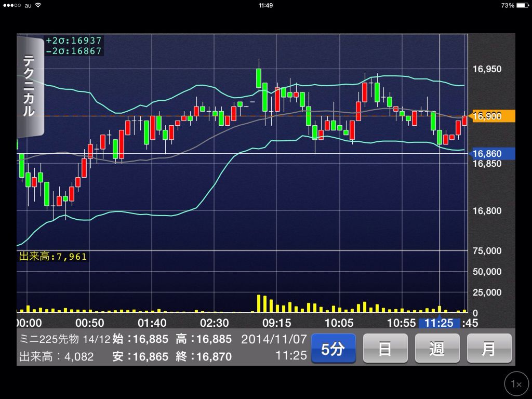Click the -2σ:16867 indicator label

[x=73, y=51]
